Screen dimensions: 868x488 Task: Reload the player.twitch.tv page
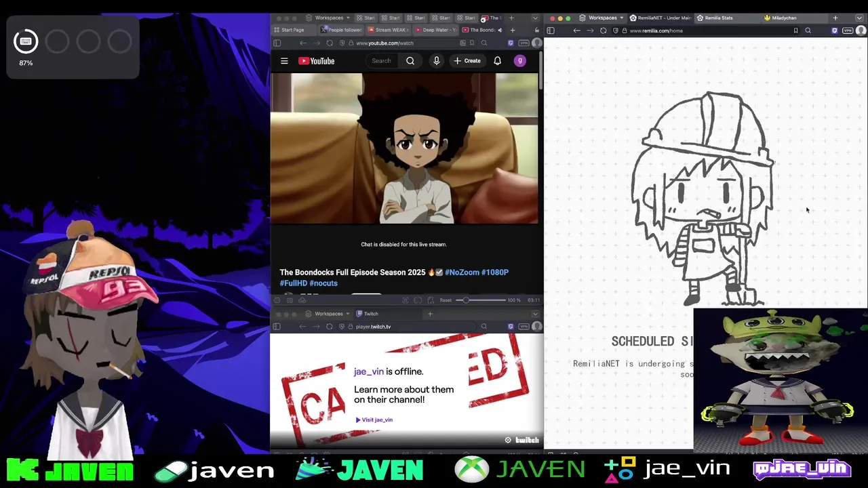point(330,327)
